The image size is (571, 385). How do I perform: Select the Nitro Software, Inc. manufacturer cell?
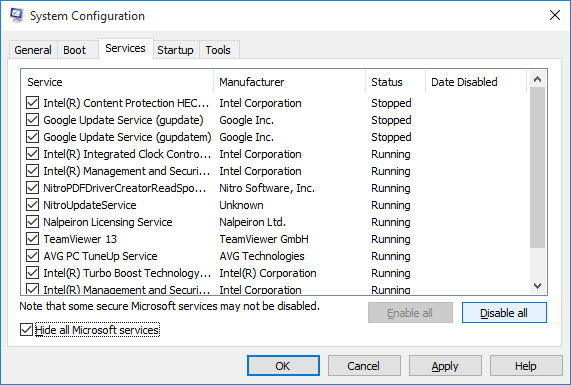[267, 188]
